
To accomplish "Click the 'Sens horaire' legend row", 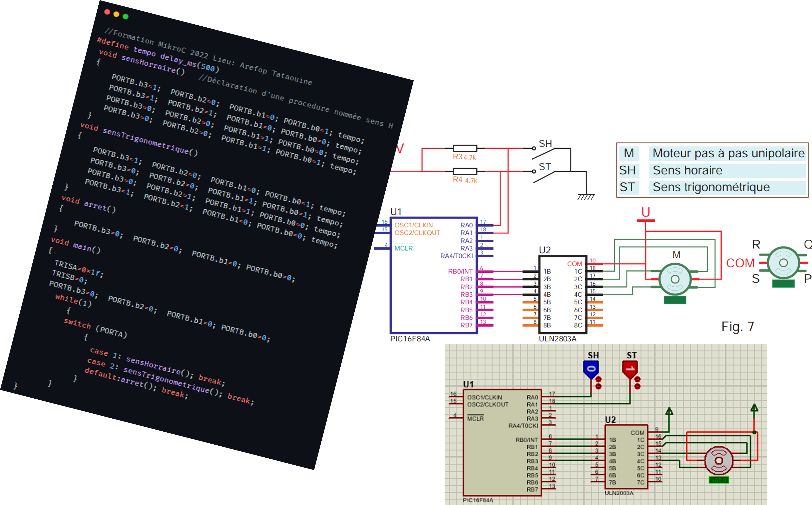I will [712, 170].
